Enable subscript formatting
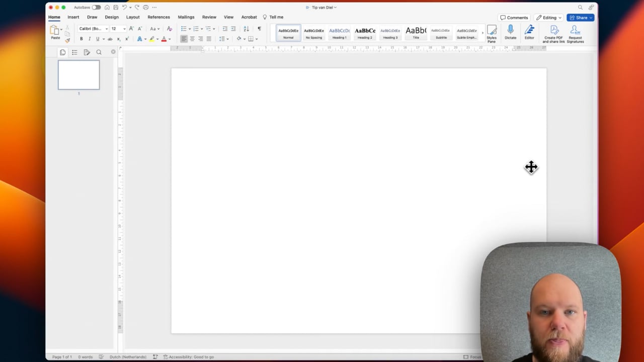 (118, 39)
